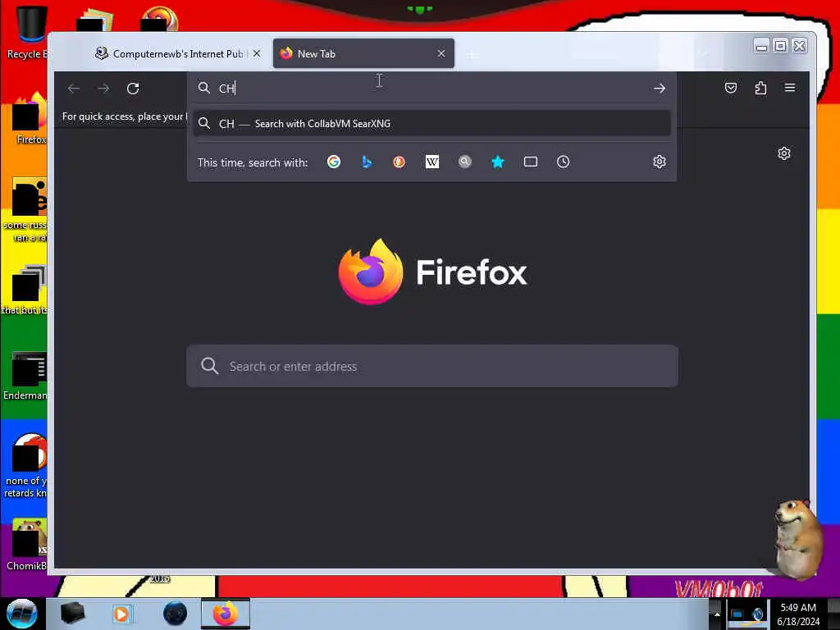Click the Firefox taskbar button
This screenshot has height=630, width=840.
[x=226, y=614]
